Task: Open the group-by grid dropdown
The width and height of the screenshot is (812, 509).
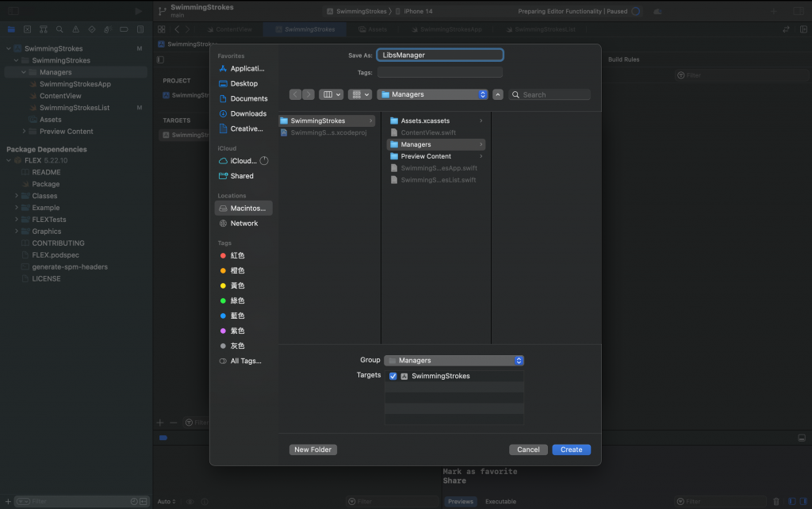Action: pos(359,94)
